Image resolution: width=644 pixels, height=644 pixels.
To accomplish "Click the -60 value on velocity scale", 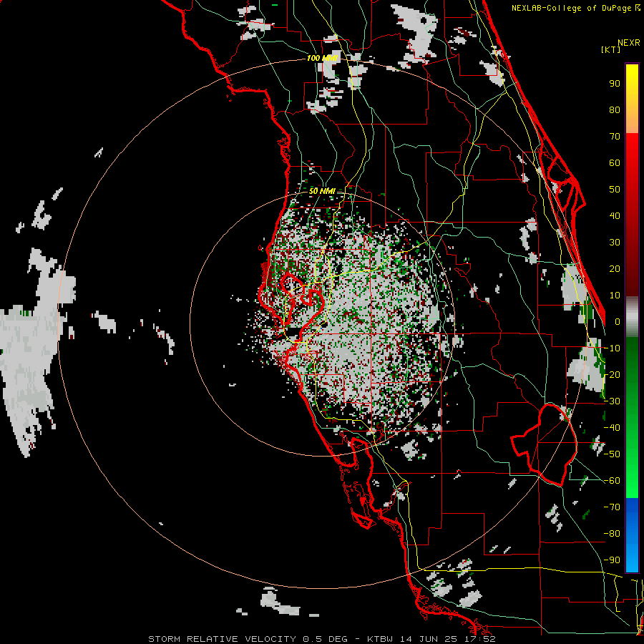I will 612,481.
